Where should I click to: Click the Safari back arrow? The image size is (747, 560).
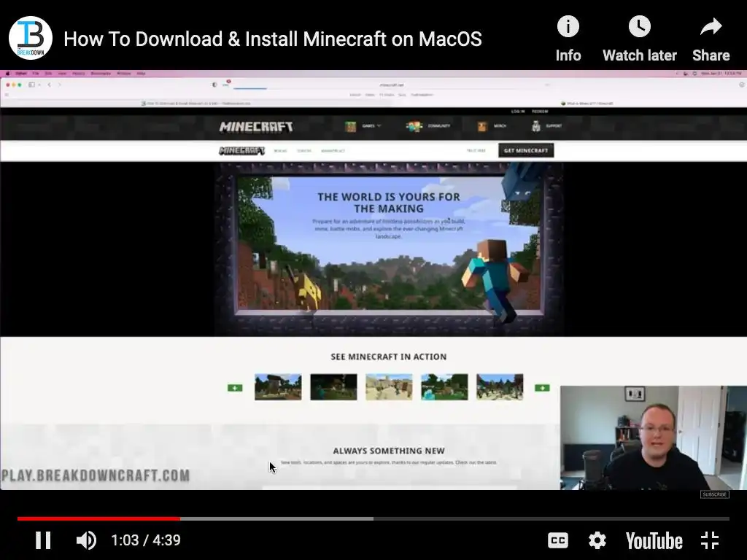tap(49, 85)
